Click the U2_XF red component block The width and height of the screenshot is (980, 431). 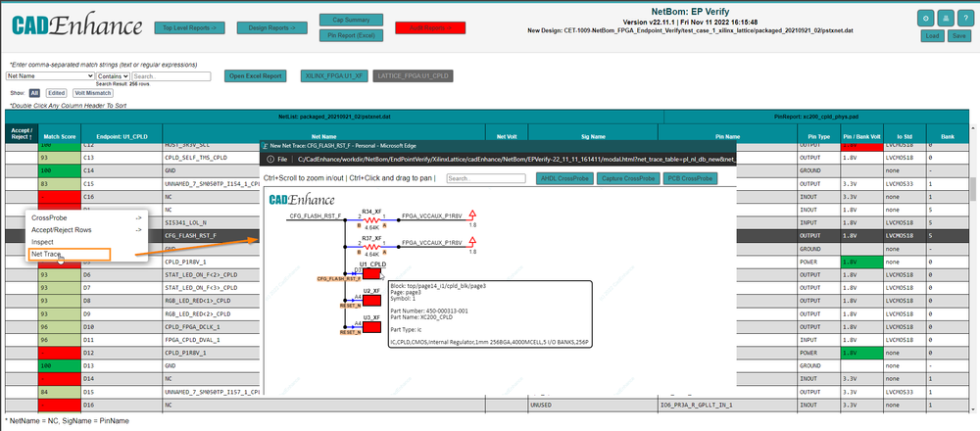371,301
